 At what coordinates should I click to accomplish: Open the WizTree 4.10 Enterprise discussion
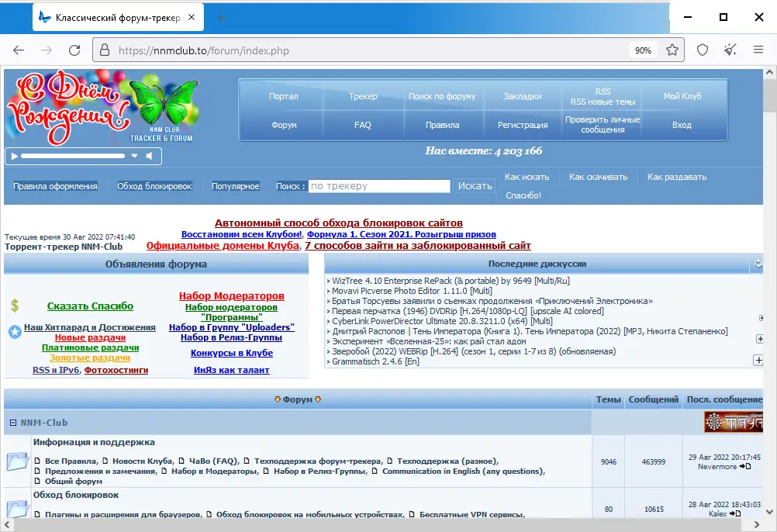pyautogui.click(x=451, y=281)
